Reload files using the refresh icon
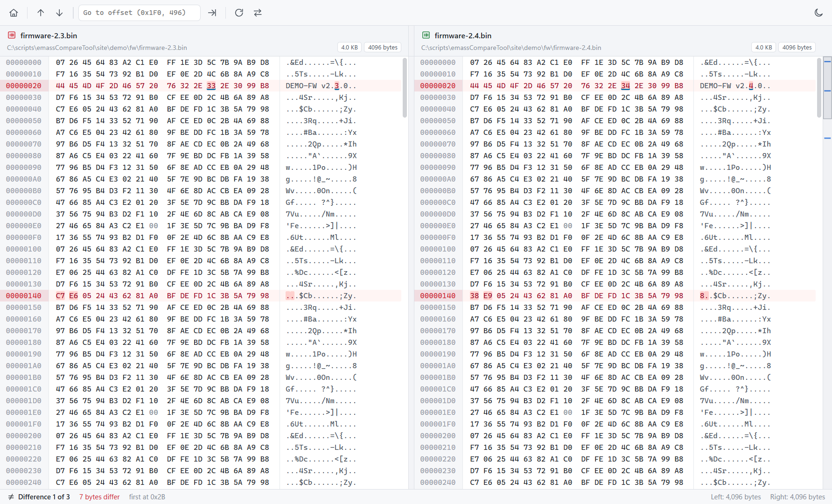Screen dimensions: 832x504 pyautogui.click(x=239, y=13)
